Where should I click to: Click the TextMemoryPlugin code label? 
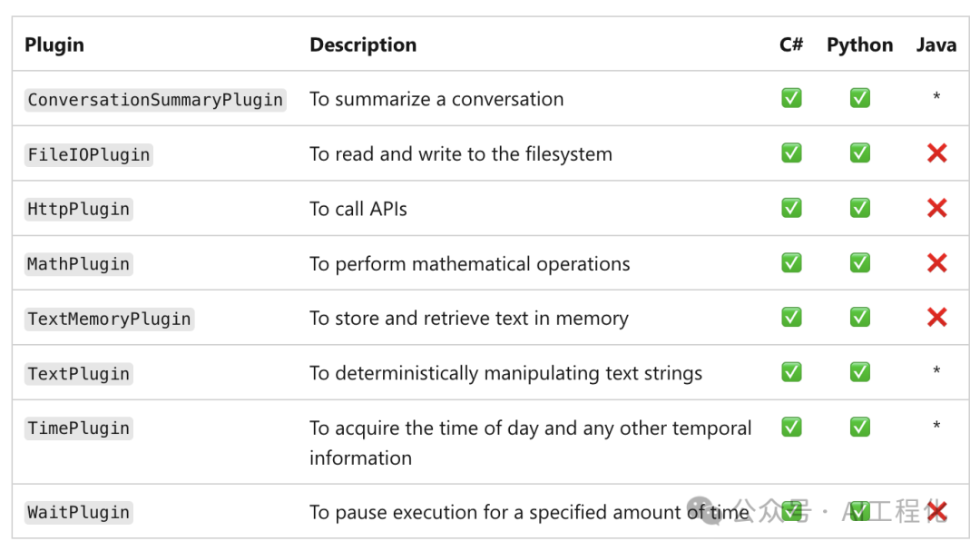[x=110, y=319]
